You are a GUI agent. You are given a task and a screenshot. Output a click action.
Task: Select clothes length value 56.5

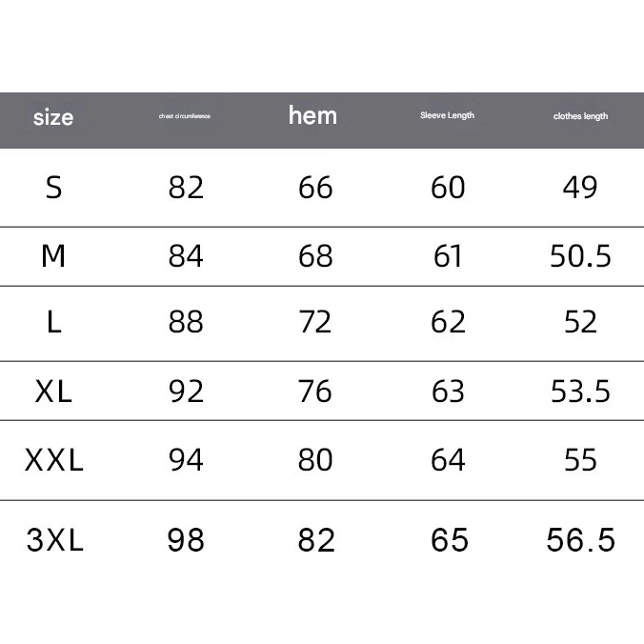[x=580, y=541]
